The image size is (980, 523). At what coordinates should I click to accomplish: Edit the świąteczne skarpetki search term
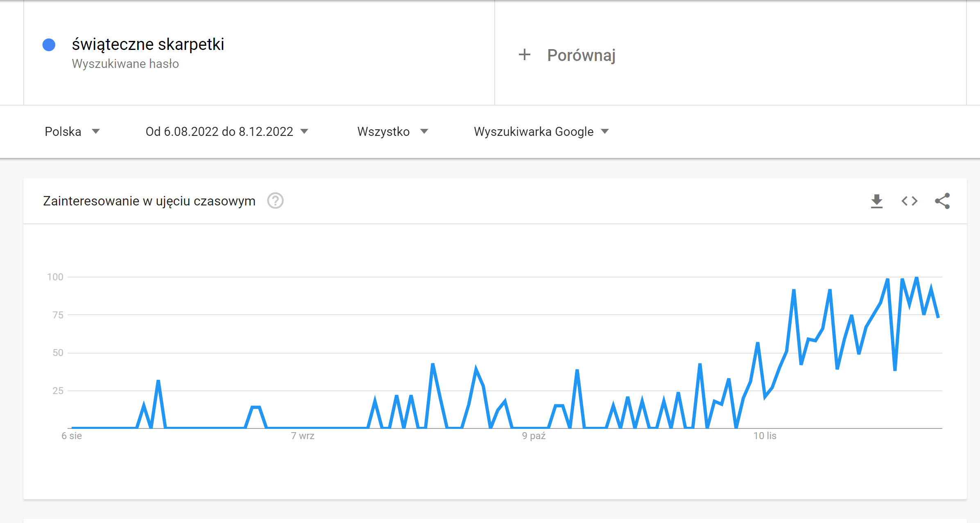[x=148, y=44]
